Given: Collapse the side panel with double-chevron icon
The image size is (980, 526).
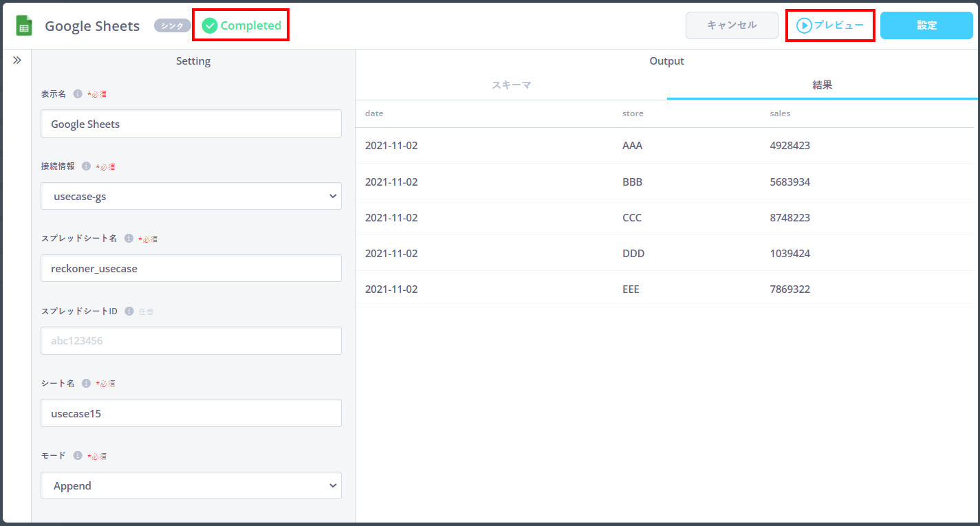Looking at the screenshot, I should [17, 61].
